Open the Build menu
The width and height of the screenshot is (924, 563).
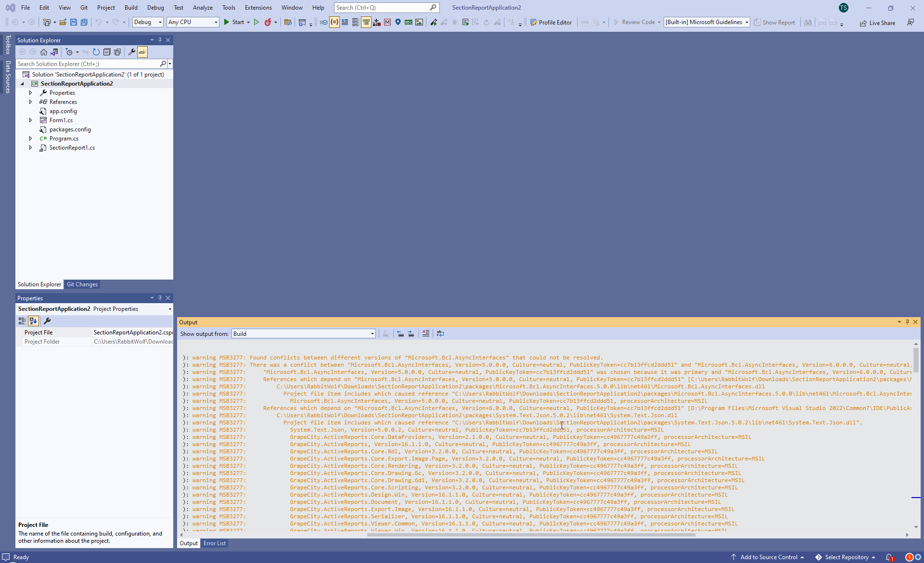(x=131, y=8)
